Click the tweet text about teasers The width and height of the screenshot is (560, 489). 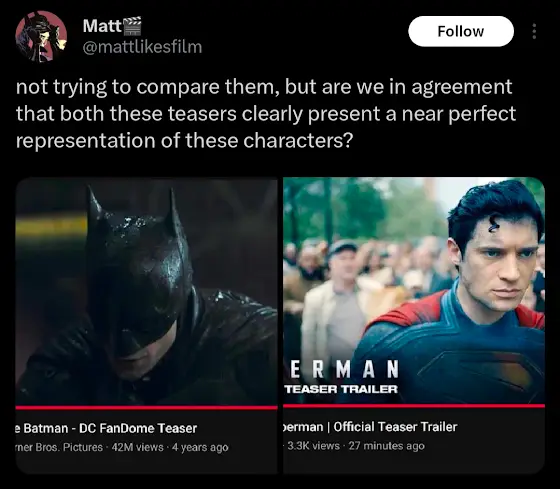[266, 113]
